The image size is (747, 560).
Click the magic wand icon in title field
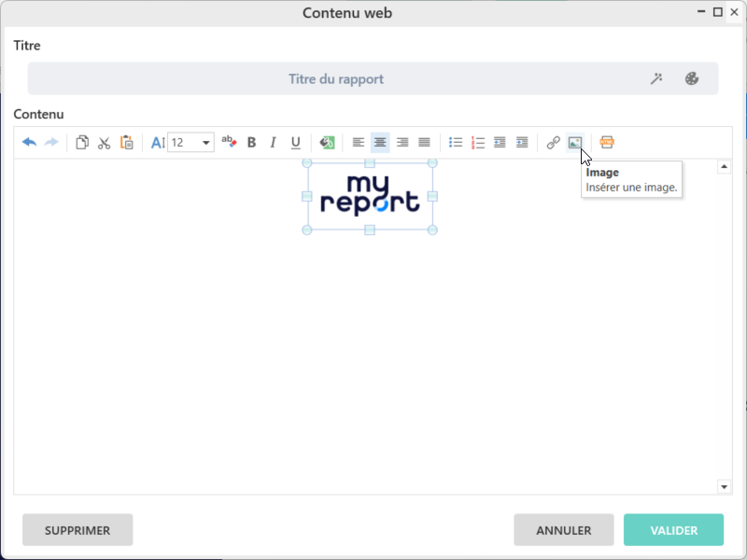(x=656, y=79)
